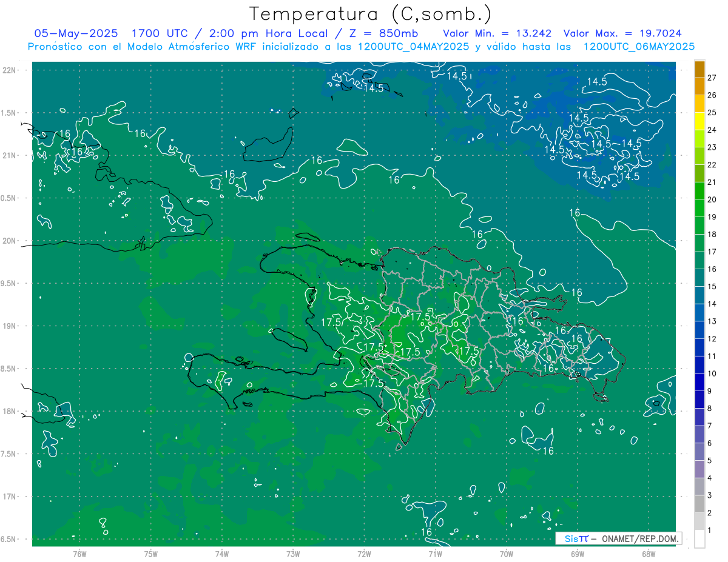728x562 pixels.
Task: Click the '18N' latitude axis label
Action: (10, 411)
